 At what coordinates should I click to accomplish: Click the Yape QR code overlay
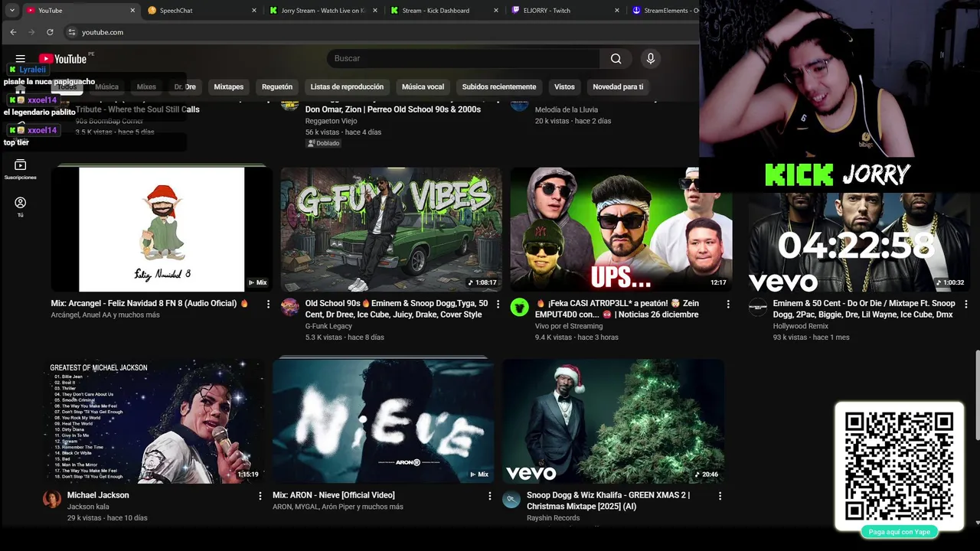click(x=899, y=465)
